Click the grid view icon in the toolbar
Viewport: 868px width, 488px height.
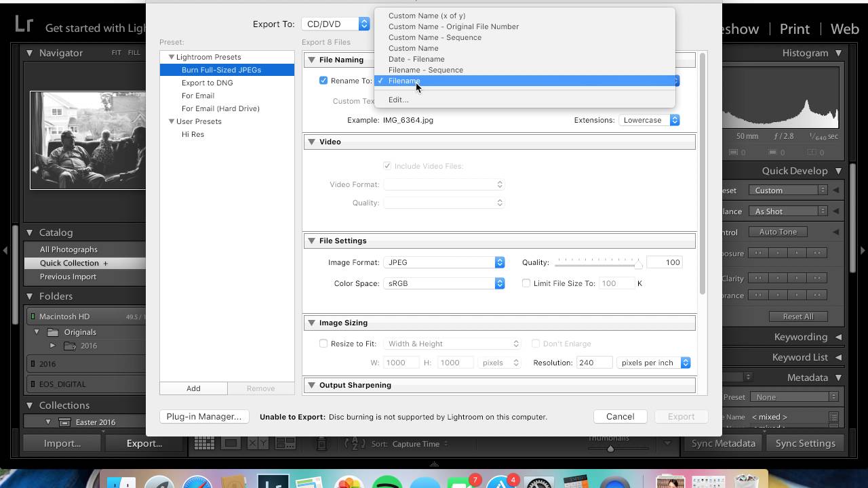click(x=204, y=443)
